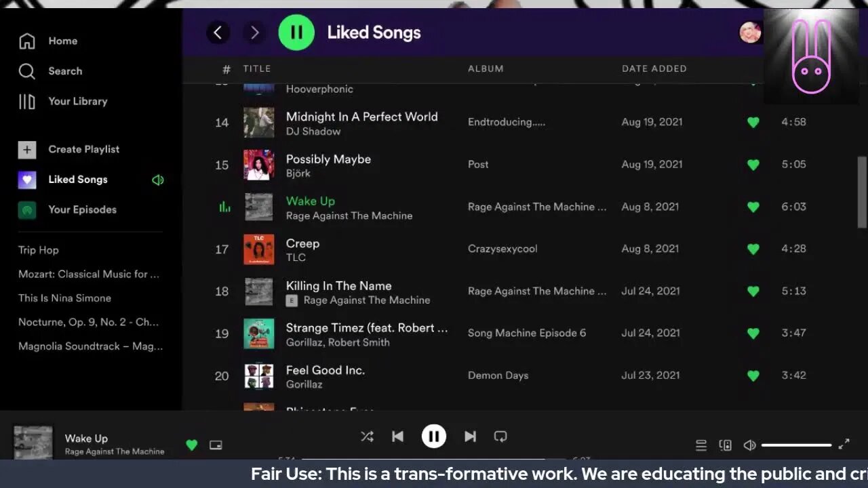Open the Nocturne, Op. 9, No. 2 playlist

[x=89, y=322]
